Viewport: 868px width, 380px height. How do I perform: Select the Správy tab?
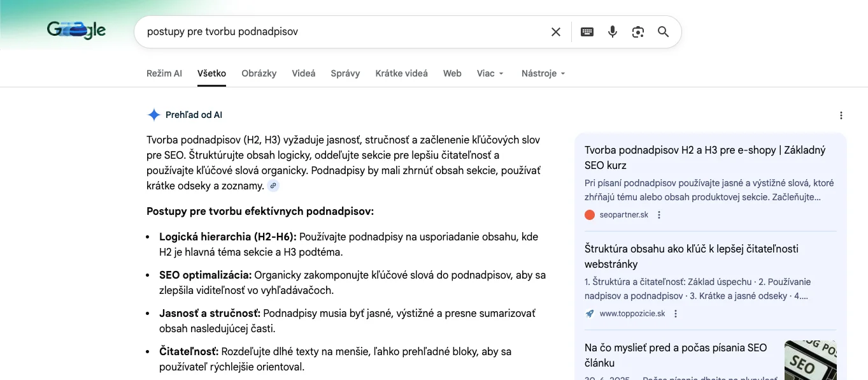[x=345, y=73]
